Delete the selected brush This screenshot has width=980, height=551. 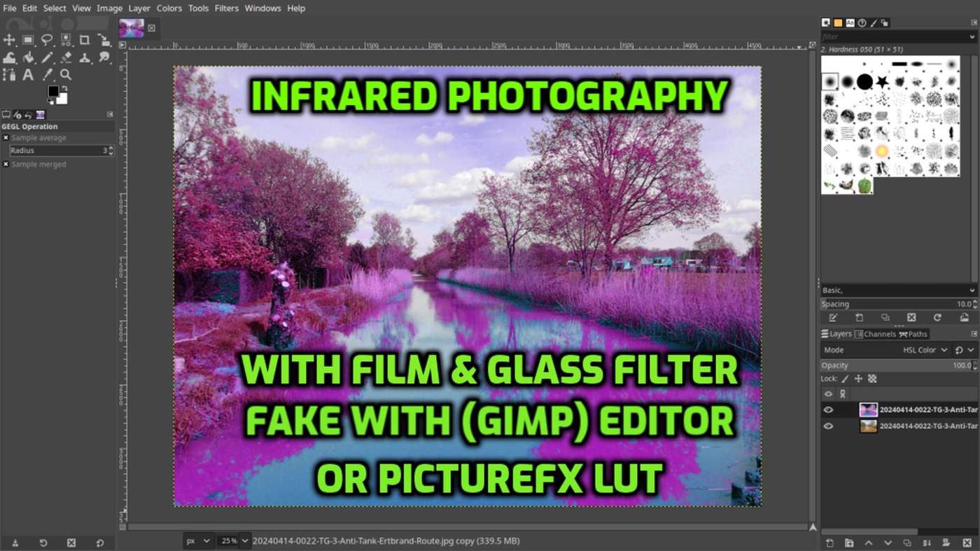point(911,318)
